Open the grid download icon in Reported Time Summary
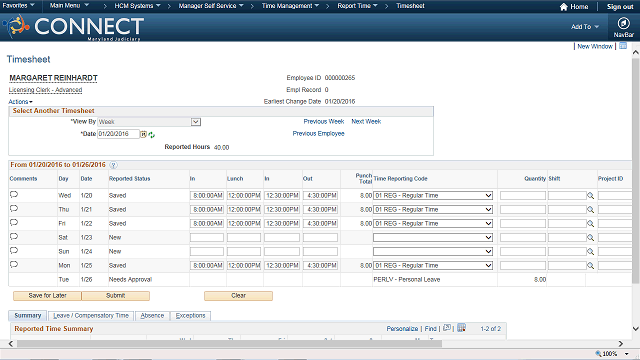Screen dimensions: 640x360 (x=461, y=328)
